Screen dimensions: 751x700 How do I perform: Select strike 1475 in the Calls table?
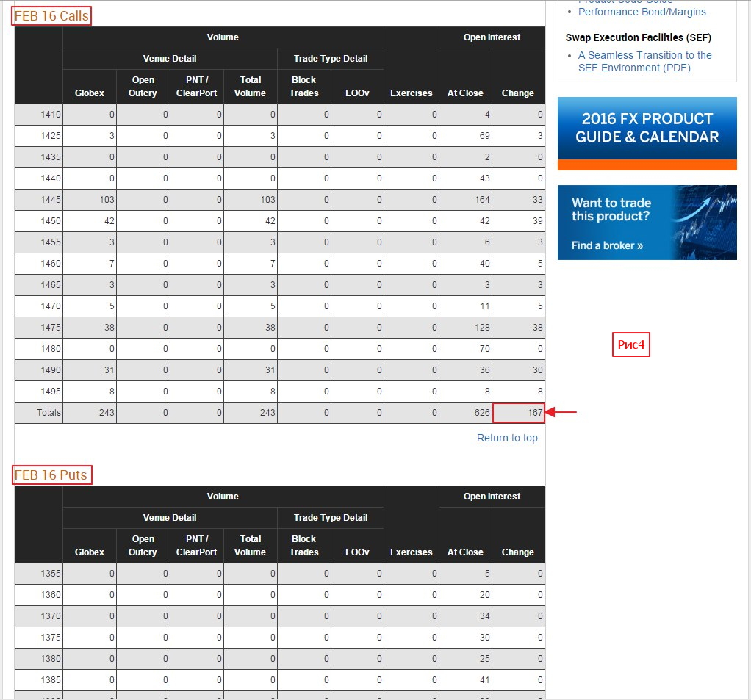pos(51,328)
